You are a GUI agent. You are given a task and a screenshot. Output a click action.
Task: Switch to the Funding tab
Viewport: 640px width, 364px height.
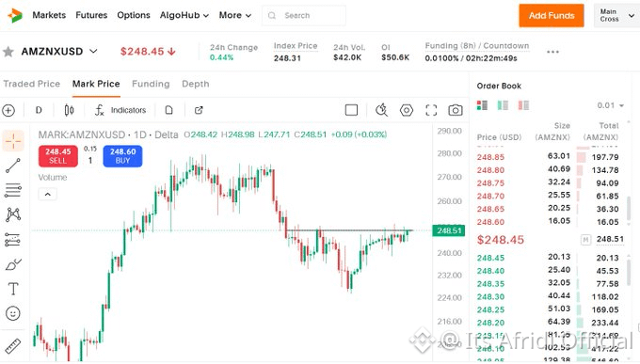(151, 84)
